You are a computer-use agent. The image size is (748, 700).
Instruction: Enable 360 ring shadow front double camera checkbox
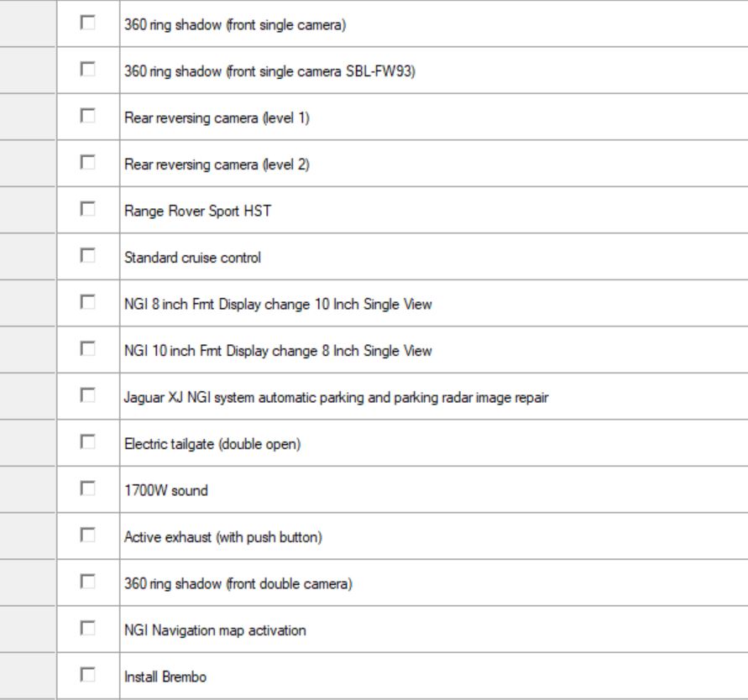(x=87, y=583)
